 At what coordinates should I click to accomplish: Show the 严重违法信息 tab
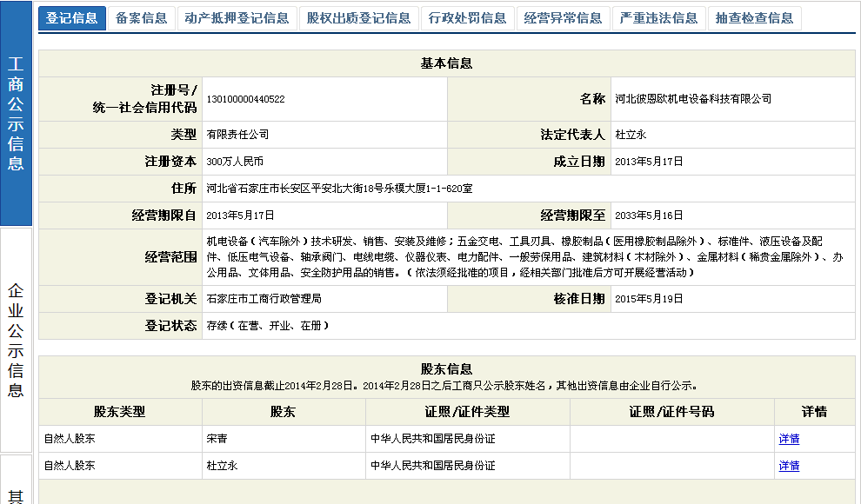[659, 18]
